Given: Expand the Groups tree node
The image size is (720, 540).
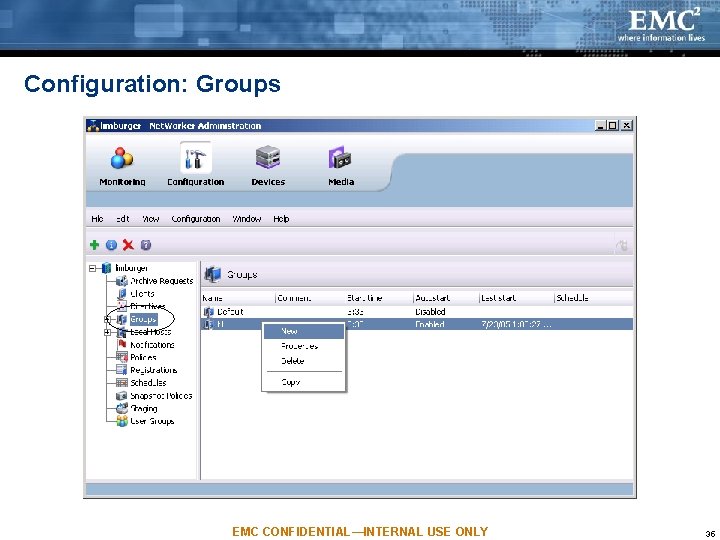Looking at the screenshot, I should (x=107, y=320).
